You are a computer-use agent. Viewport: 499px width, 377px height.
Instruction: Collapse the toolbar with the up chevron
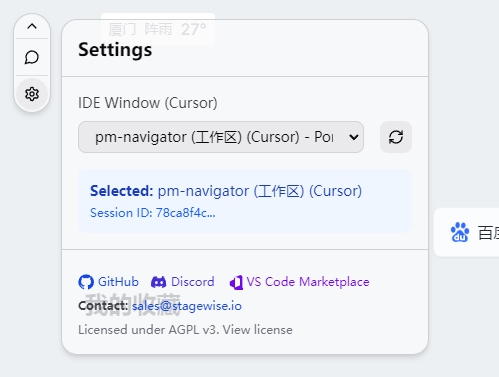click(x=32, y=26)
